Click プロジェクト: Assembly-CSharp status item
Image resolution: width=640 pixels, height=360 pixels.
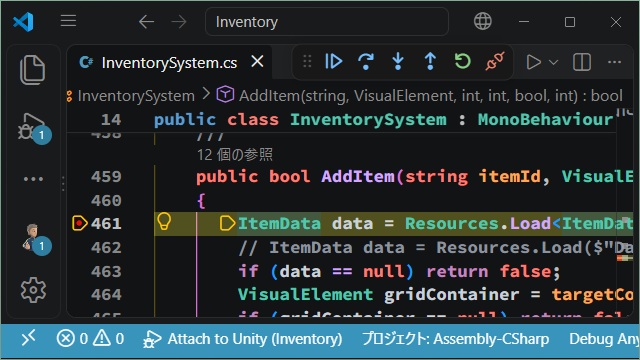pyautogui.click(x=456, y=339)
